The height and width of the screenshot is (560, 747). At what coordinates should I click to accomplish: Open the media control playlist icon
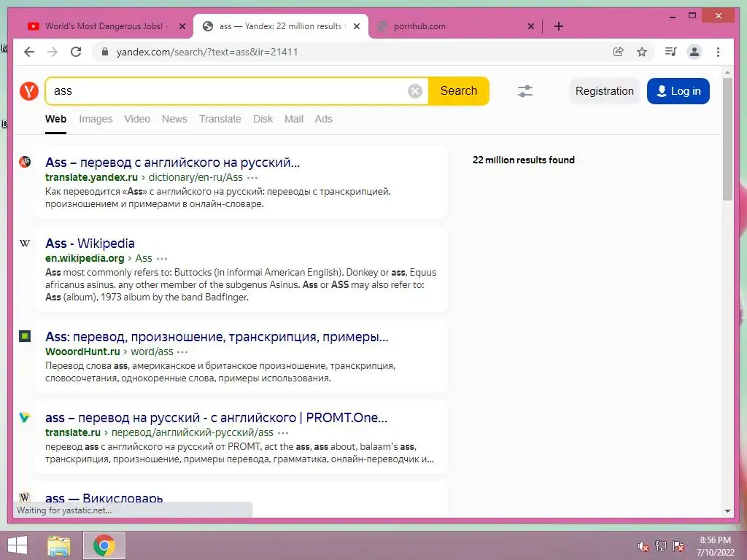click(671, 52)
